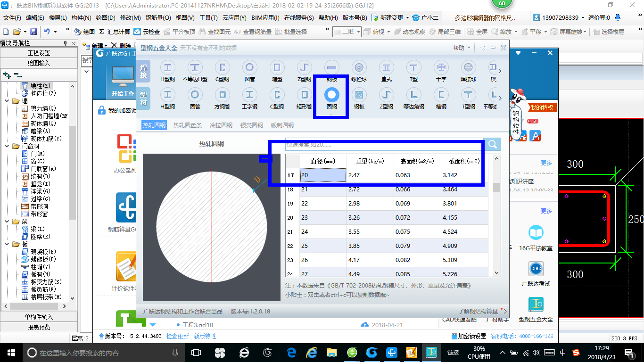
Task: Open the BIM应用(I) menu
Action: [x=265, y=18]
